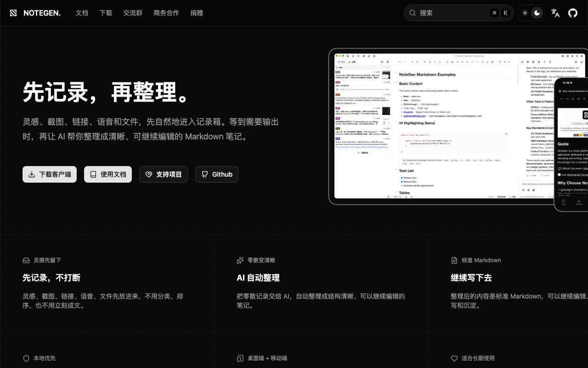Click NoteGen Markdown Examples title in app screenshot
This screenshot has height=368, width=588.
point(427,75)
